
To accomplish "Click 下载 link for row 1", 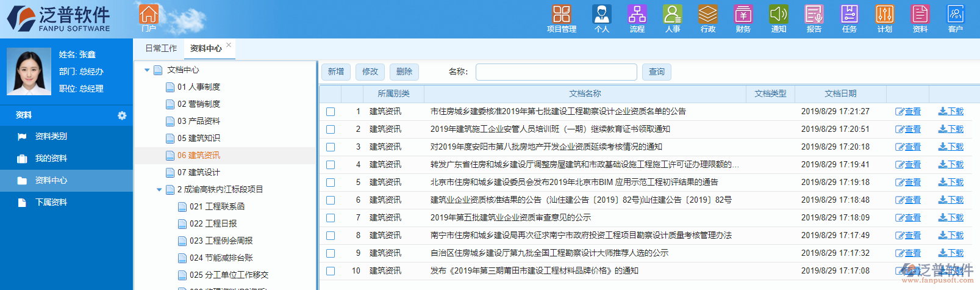I will coord(951,112).
